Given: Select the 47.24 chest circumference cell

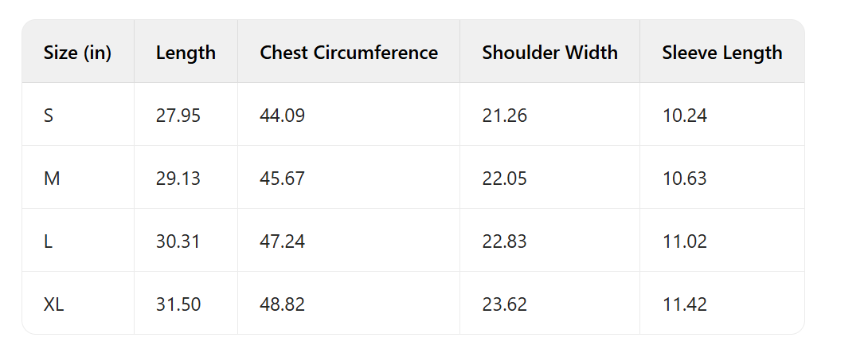Looking at the screenshot, I should coord(282,241).
